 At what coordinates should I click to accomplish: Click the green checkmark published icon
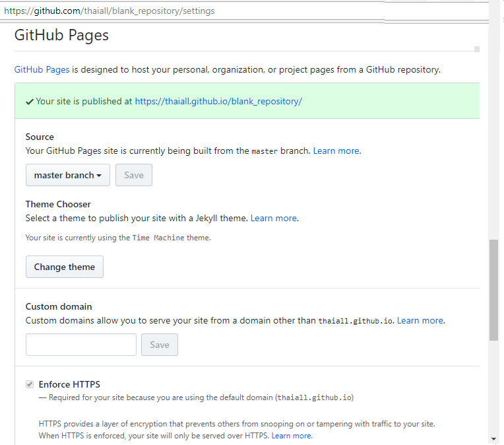tap(30, 102)
